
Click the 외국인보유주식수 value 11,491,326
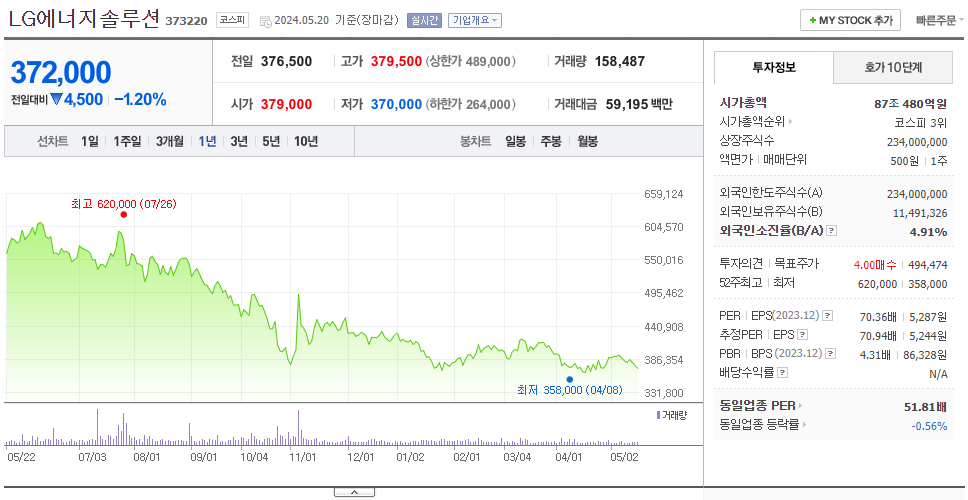click(920, 213)
